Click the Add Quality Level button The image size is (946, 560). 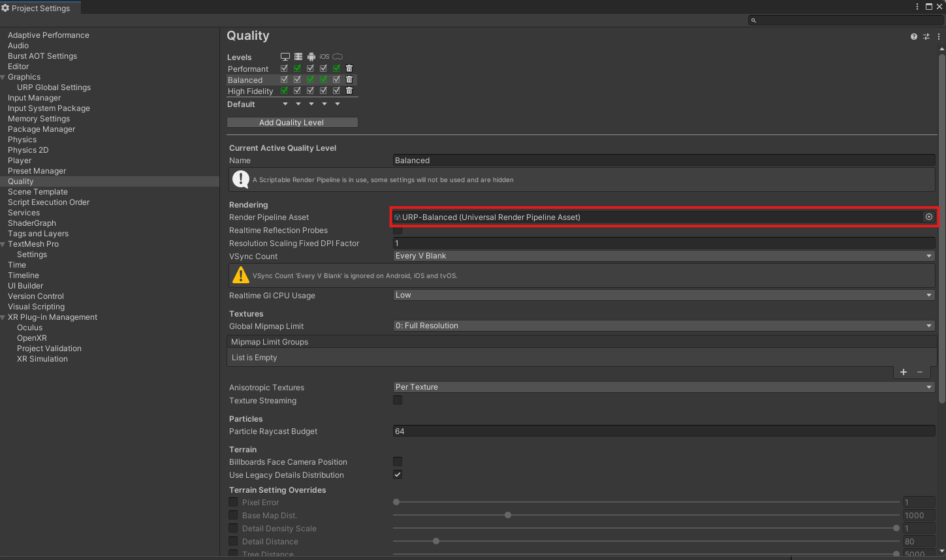click(x=292, y=123)
